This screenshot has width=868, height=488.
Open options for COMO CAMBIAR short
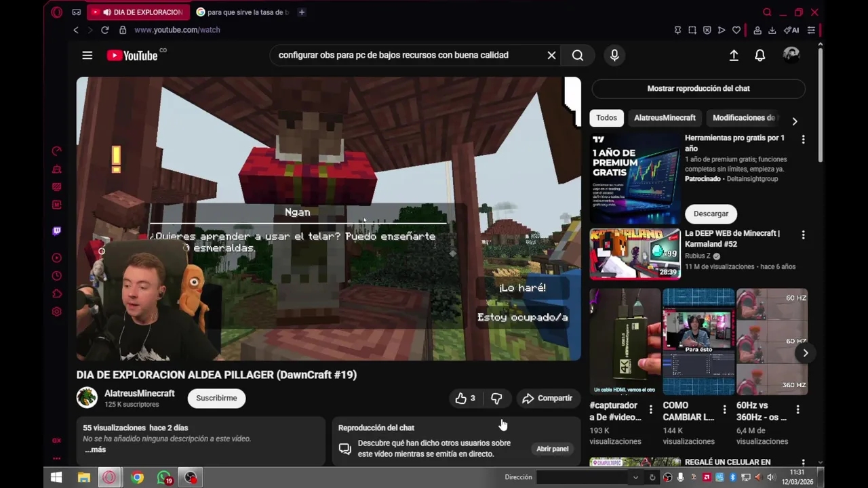724,409
